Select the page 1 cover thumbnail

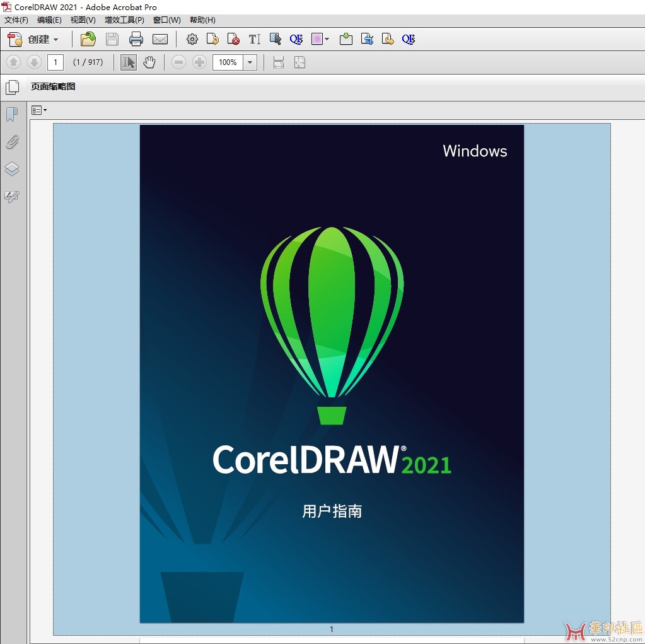332,373
